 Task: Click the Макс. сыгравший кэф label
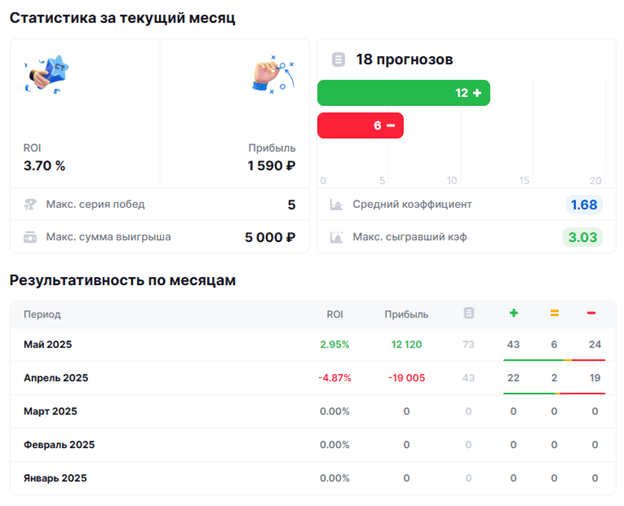410,237
